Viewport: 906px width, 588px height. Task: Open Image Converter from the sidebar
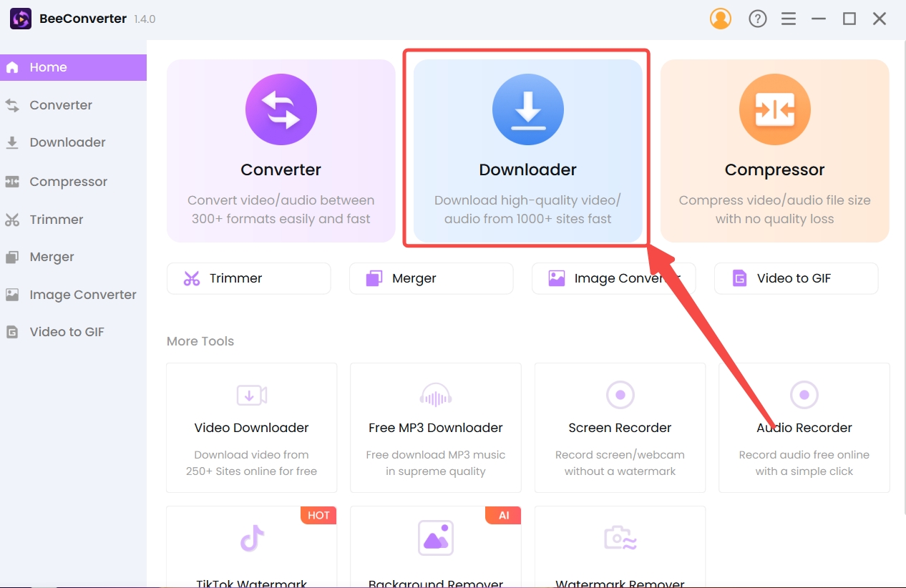[73, 295]
